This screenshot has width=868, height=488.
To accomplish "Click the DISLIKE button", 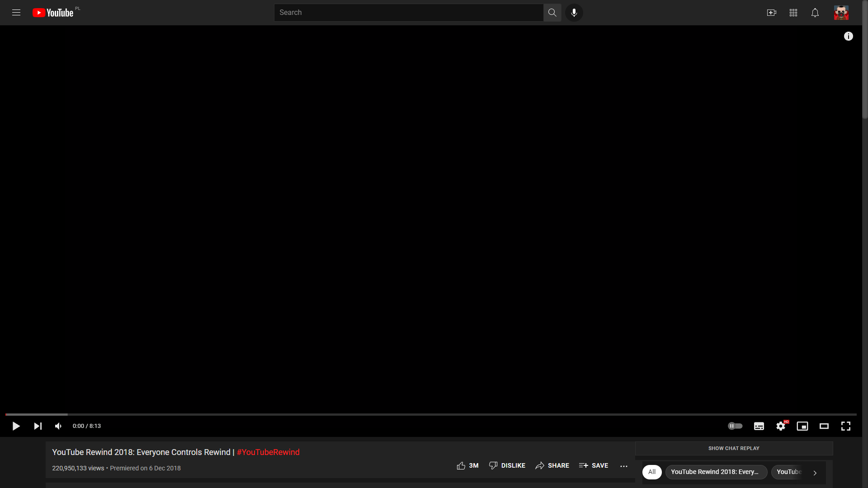I will 507,465.
